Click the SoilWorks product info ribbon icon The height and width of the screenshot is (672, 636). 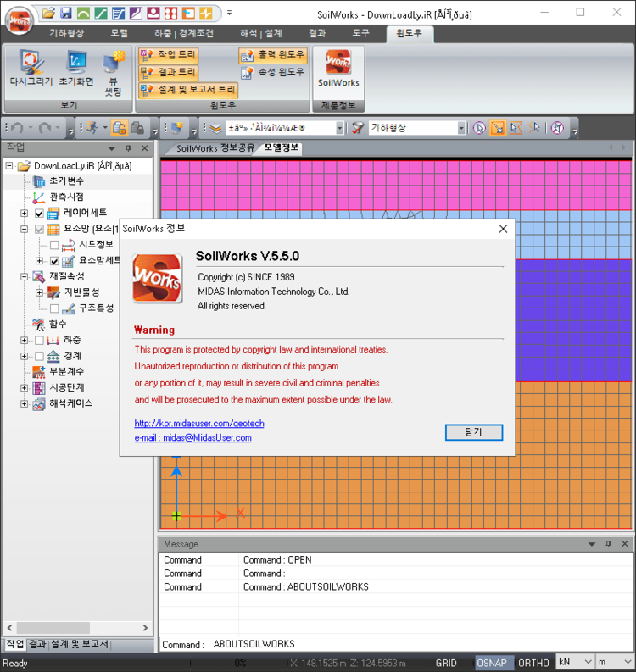tap(338, 64)
